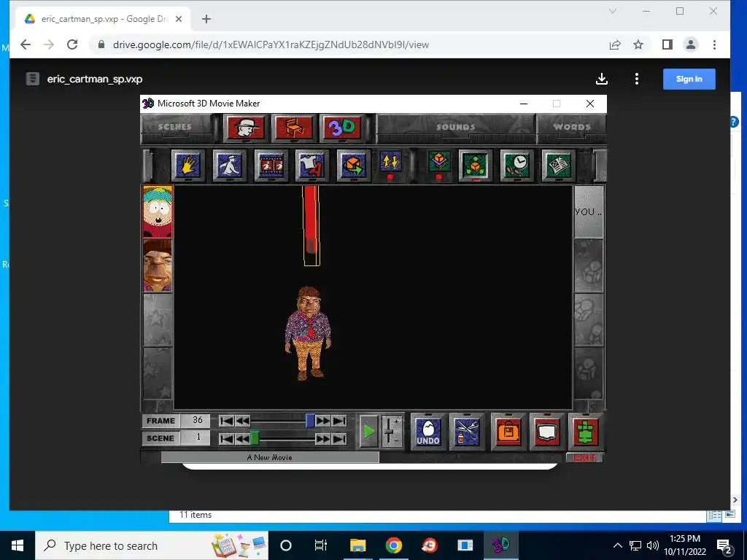Bookmark this page with the star
The height and width of the screenshot is (560, 747).
tap(638, 44)
